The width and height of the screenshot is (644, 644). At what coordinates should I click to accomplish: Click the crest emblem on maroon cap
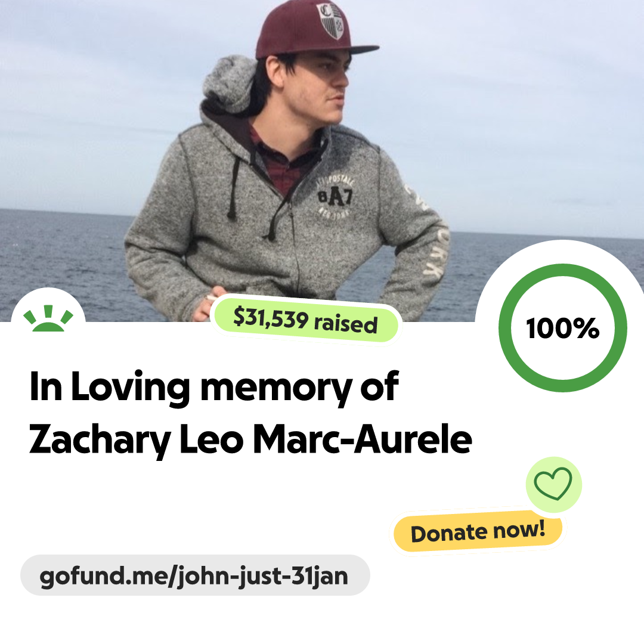point(330,20)
